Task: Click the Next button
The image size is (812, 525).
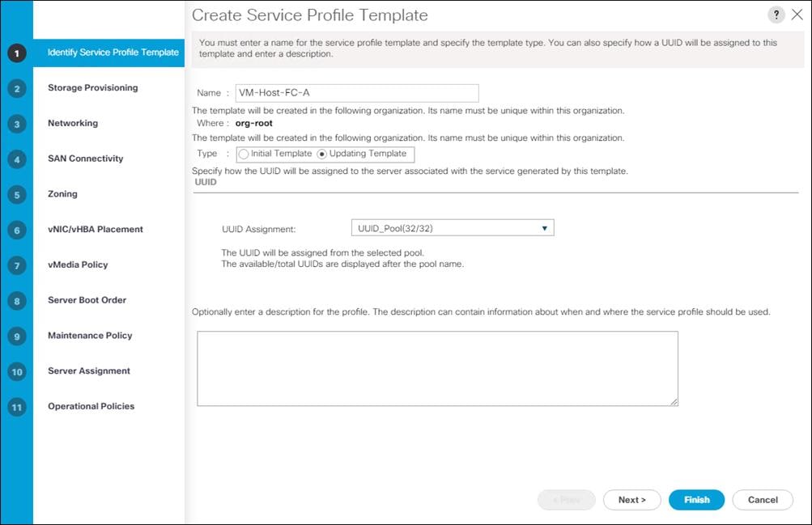Action: [x=631, y=499]
